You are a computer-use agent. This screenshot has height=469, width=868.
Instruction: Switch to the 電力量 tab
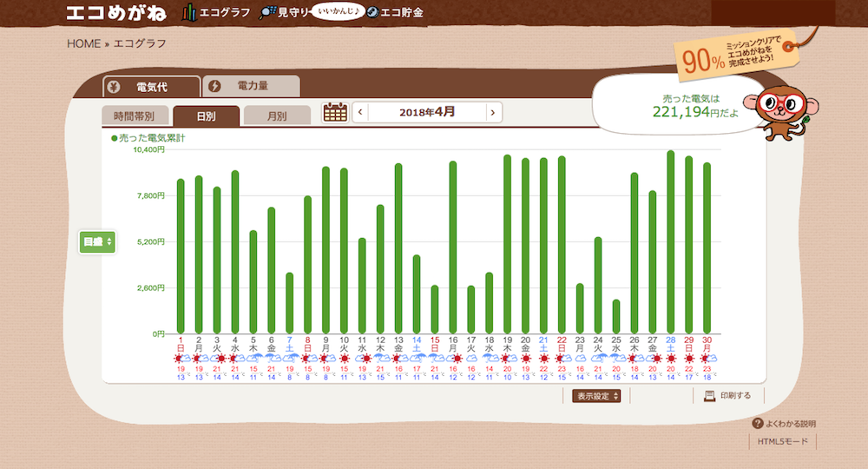click(252, 86)
